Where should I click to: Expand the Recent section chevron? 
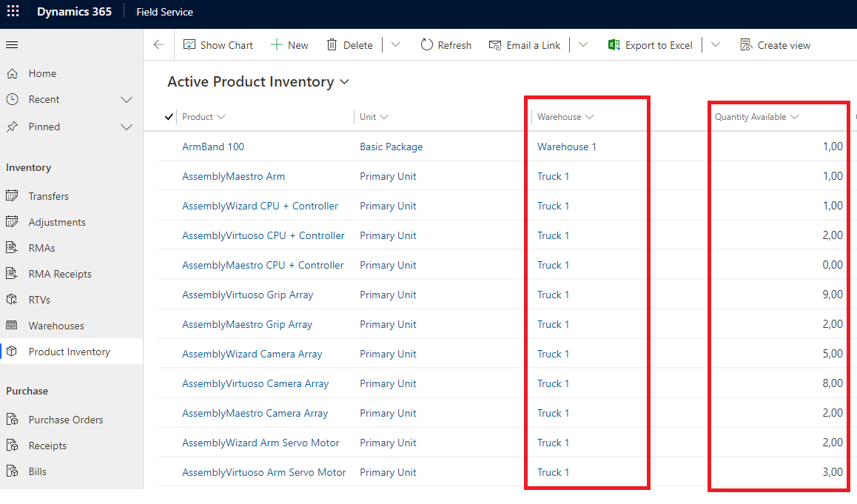pos(127,99)
